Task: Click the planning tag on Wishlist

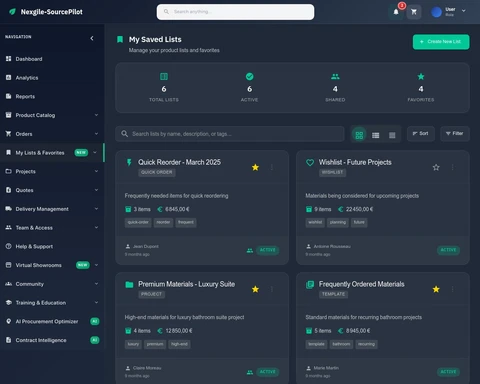Action: click(338, 222)
